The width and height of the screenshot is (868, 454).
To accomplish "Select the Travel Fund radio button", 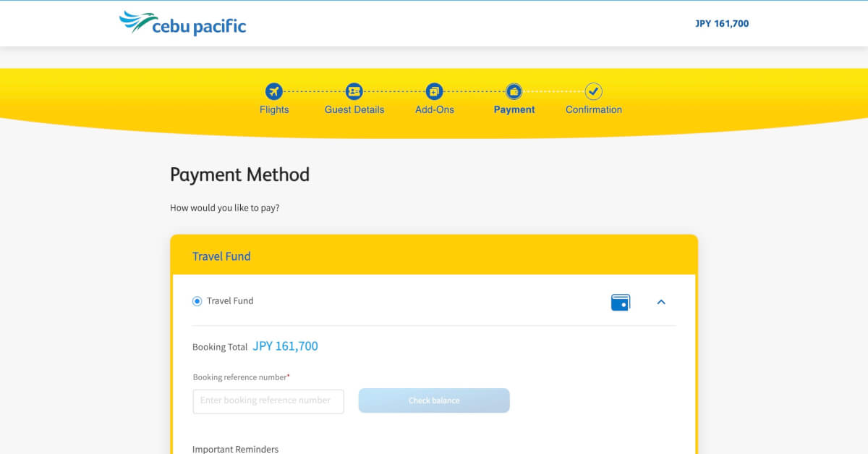I will pyautogui.click(x=197, y=301).
